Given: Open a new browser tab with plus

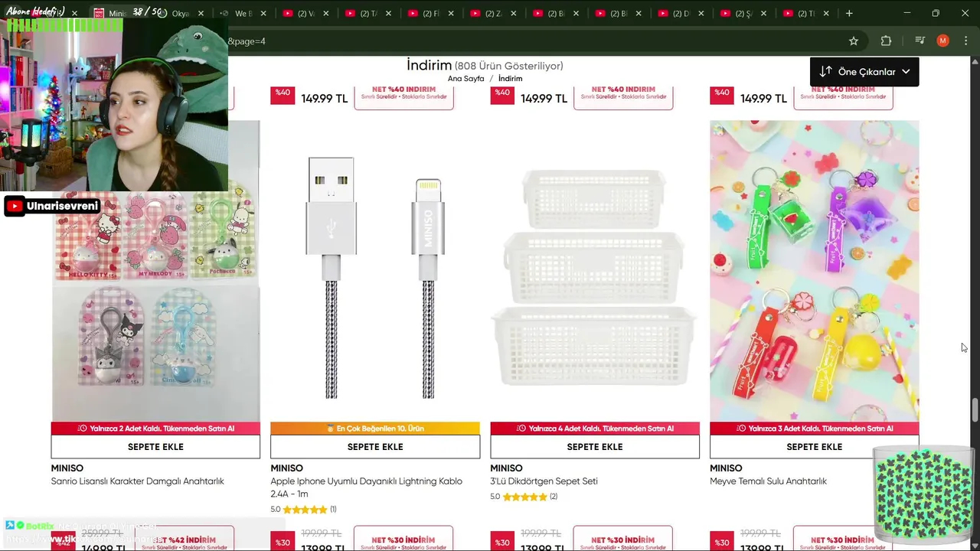Looking at the screenshot, I should 849,13.
